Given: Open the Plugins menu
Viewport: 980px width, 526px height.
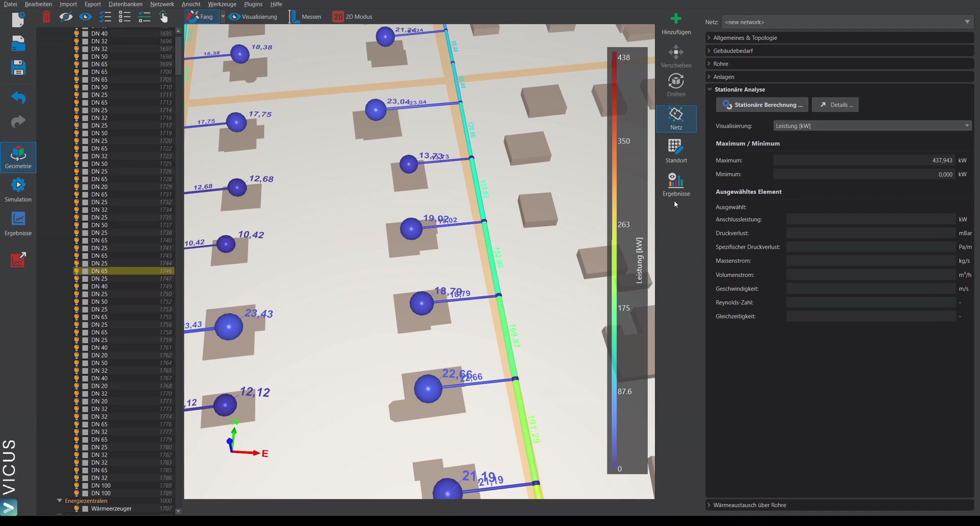Looking at the screenshot, I should (x=253, y=4).
